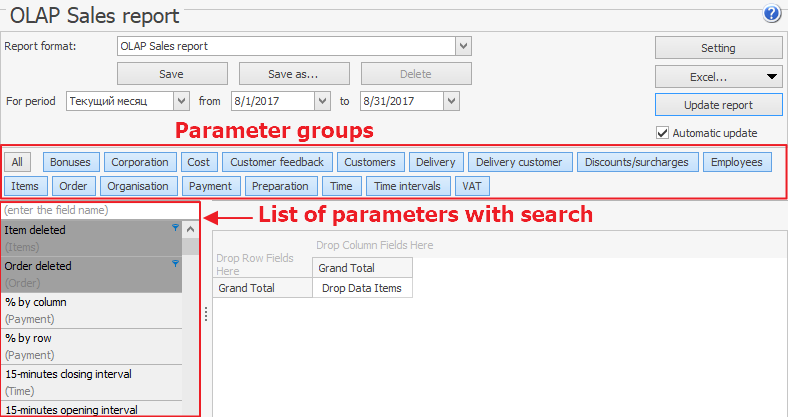Click the Save as... button

click(x=293, y=74)
